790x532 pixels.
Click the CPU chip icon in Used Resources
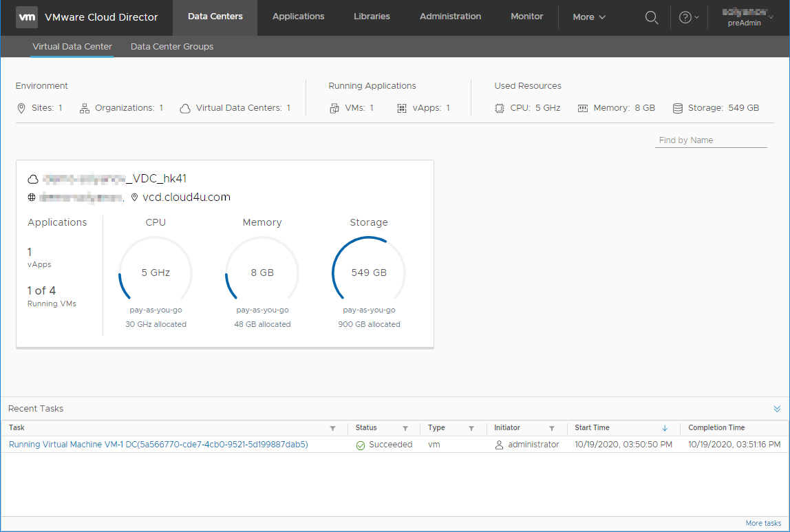click(x=500, y=108)
